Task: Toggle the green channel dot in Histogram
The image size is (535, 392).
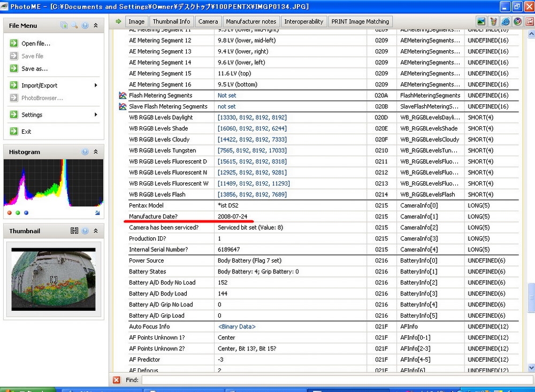Action: point(18,213)
